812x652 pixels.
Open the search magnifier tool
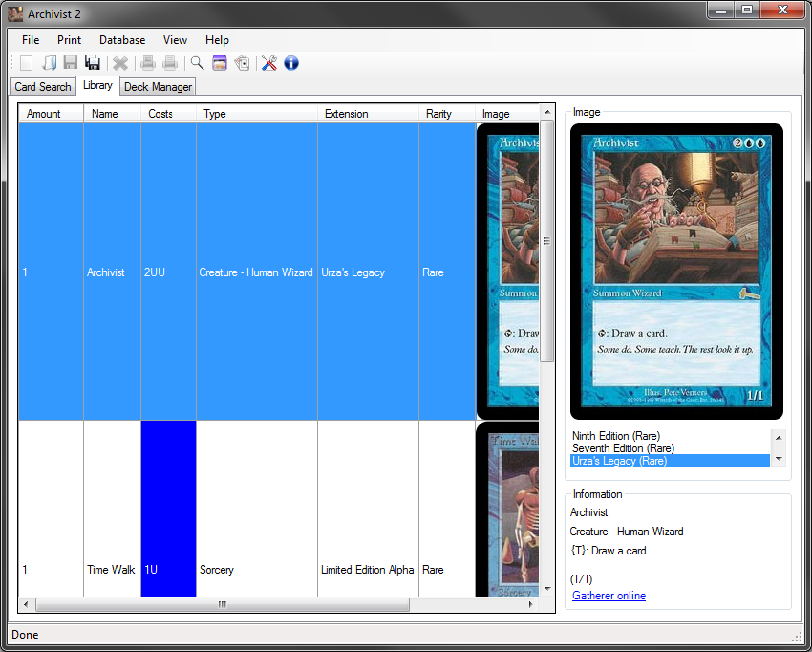pyautogui.click(x=197, y=63)
